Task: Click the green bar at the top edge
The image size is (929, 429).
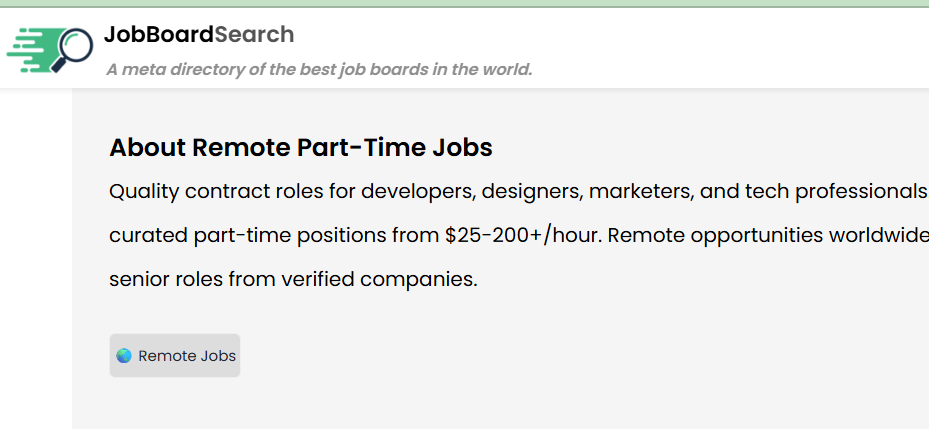Action: pos(464,3)
